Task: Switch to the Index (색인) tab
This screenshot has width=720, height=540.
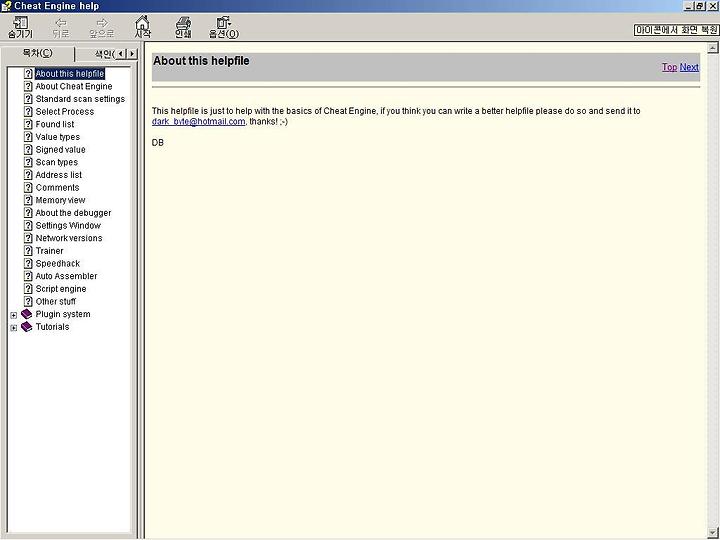Action: [104, 54]
